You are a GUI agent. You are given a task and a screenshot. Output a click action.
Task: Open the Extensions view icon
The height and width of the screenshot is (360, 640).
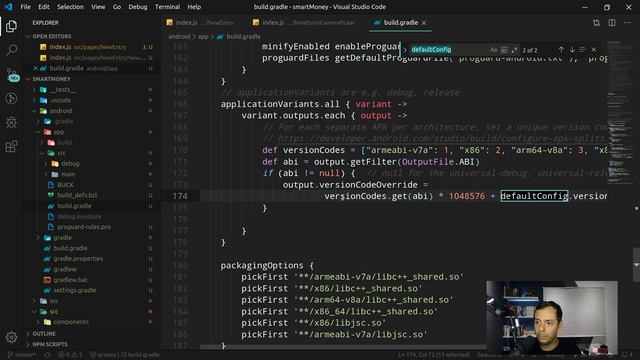(11, 146)
